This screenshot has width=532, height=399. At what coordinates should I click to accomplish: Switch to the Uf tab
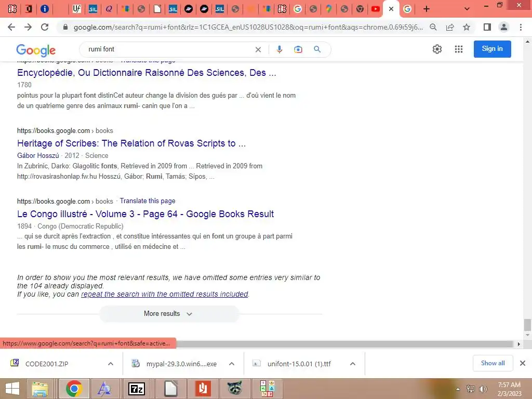77,9
